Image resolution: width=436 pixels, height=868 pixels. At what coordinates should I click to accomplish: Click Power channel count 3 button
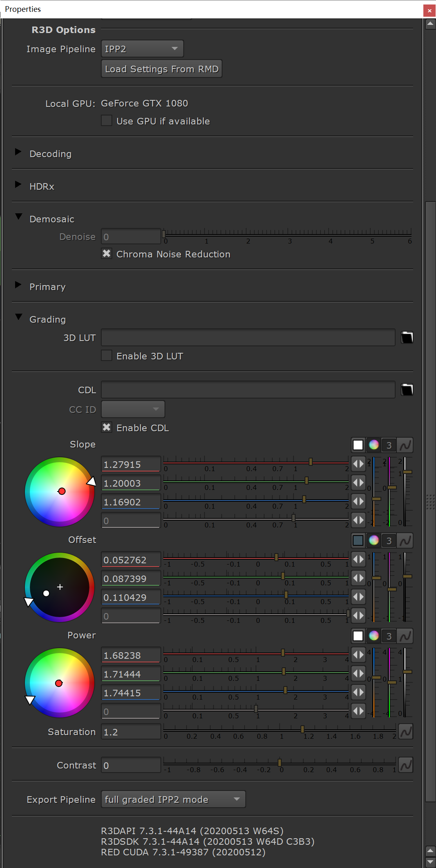click(389, 636)
